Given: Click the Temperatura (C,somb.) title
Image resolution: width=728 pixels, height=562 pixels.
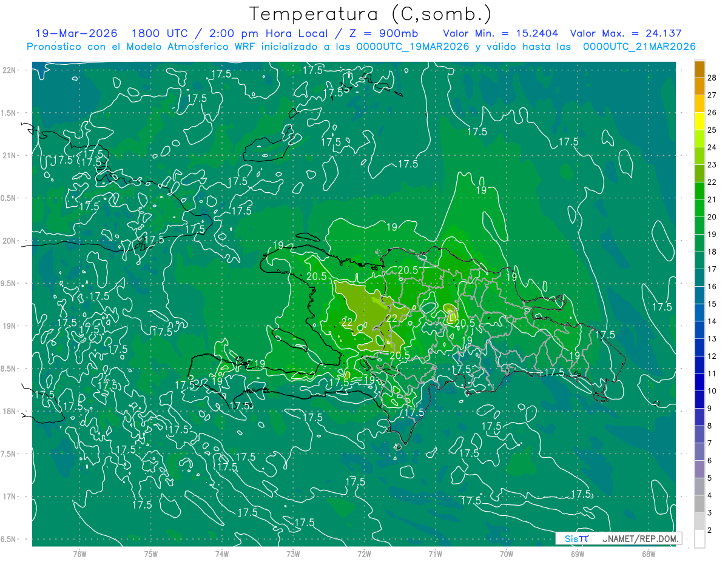Looking at the screenshot, I should tap(371, 14).
